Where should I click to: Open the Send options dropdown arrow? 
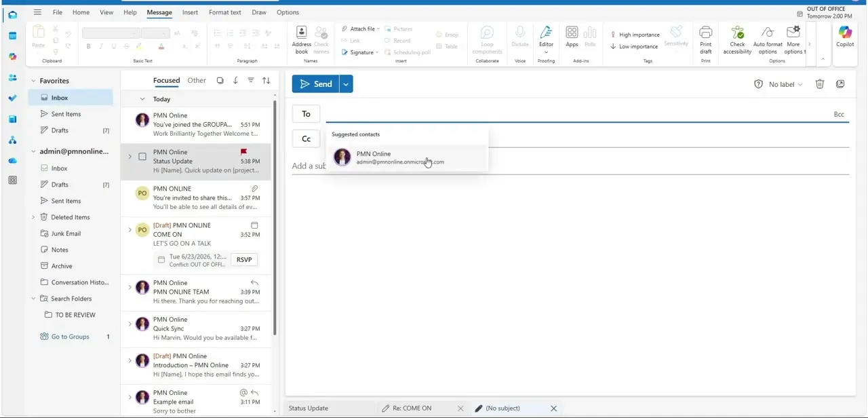click(346, 84)
